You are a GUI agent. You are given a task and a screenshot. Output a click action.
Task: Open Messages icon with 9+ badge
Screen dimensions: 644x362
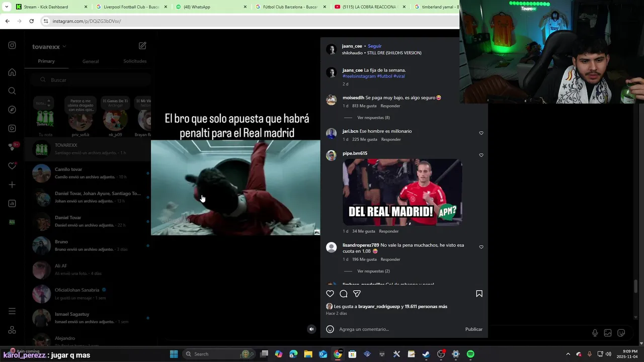pos(13,147)
